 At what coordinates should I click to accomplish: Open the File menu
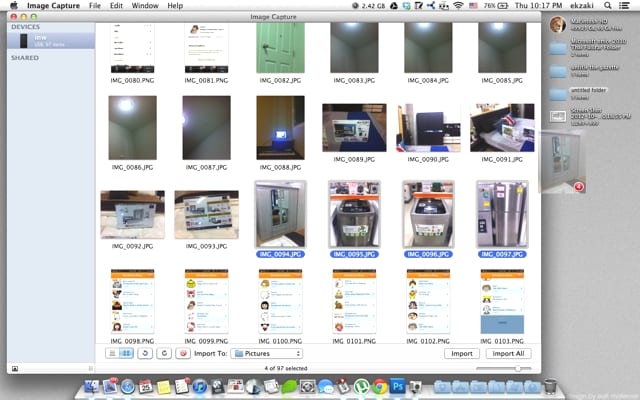(95, 6)
